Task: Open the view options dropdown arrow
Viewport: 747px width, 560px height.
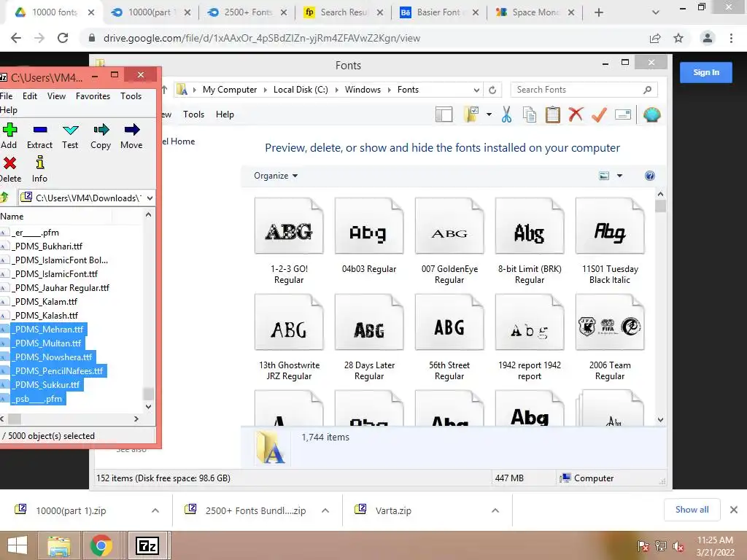Action: (620, 176)
